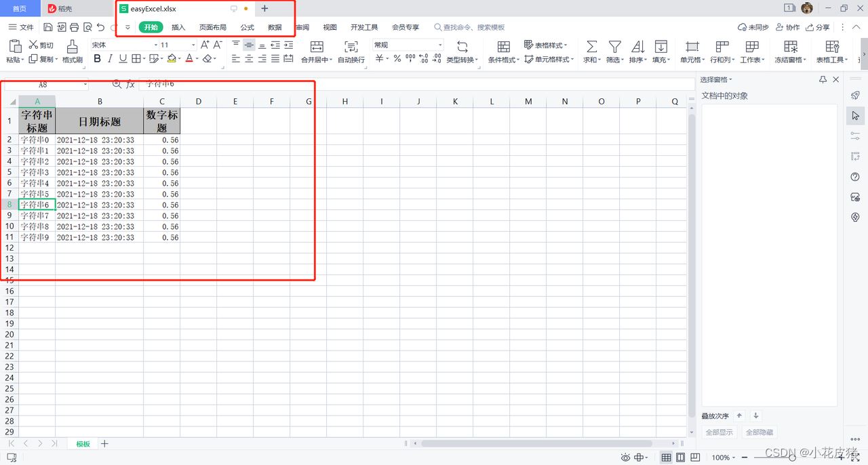This screenshot has height=465, width=868.
Task: Click the Insert Function fx icon
Action: 130,84
